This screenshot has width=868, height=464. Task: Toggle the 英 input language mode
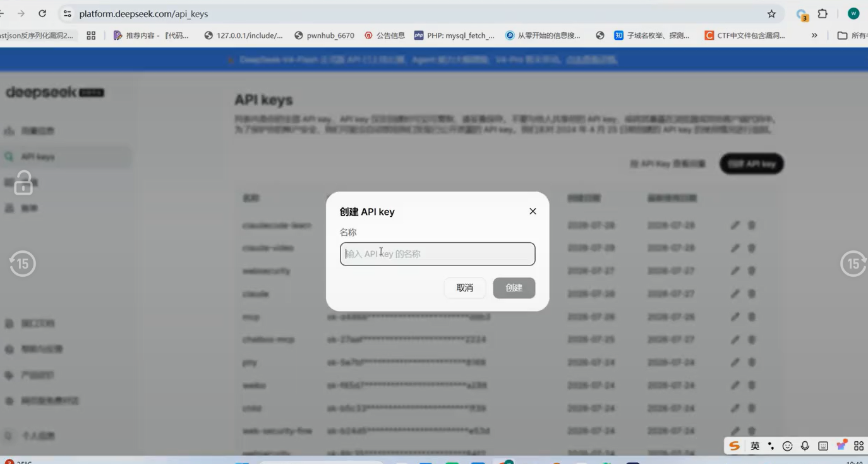[755, 446]
